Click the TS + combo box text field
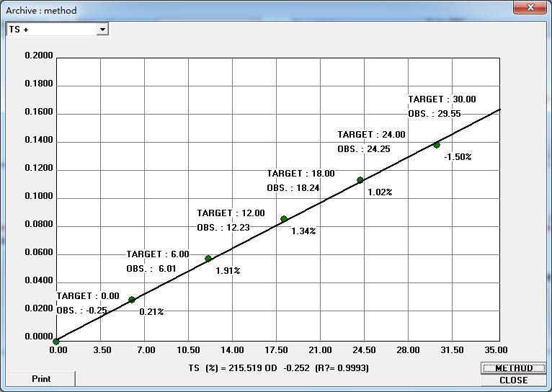The height and width of the screenshot is (392, 552). click(x=50, y=30)
